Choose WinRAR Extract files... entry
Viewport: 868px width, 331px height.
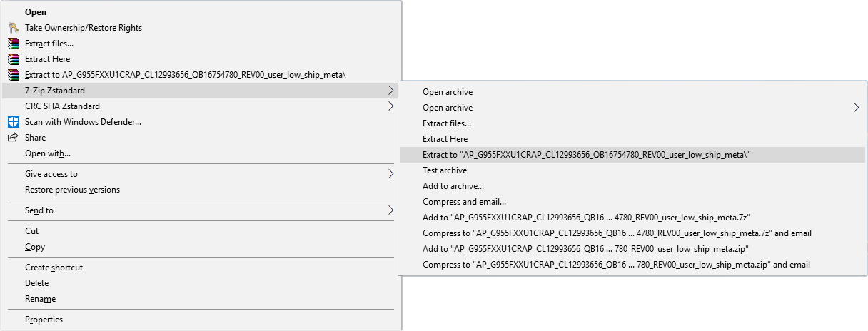(x=201, y=44)
